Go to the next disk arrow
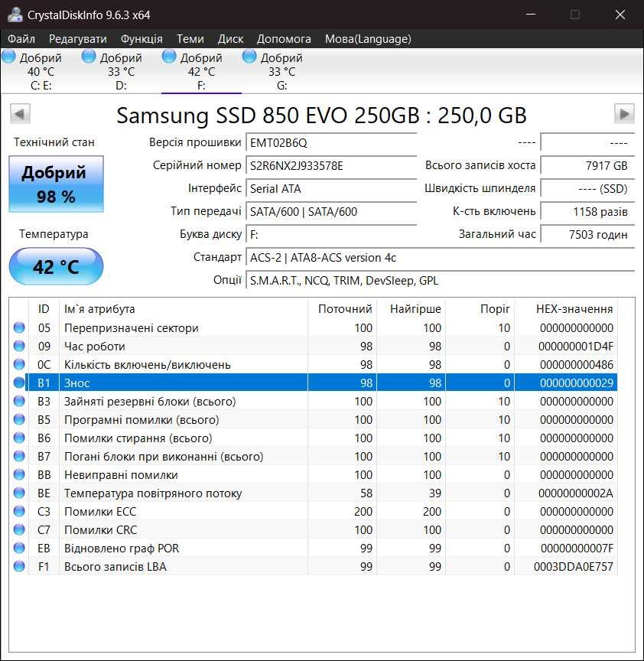The image size is (644, 661). click(624, 114)
